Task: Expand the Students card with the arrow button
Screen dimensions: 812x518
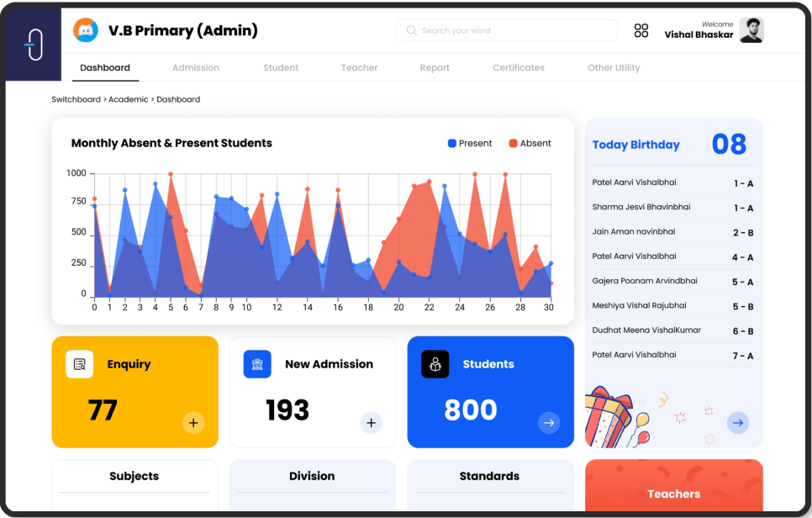Action: click(549, 423)
